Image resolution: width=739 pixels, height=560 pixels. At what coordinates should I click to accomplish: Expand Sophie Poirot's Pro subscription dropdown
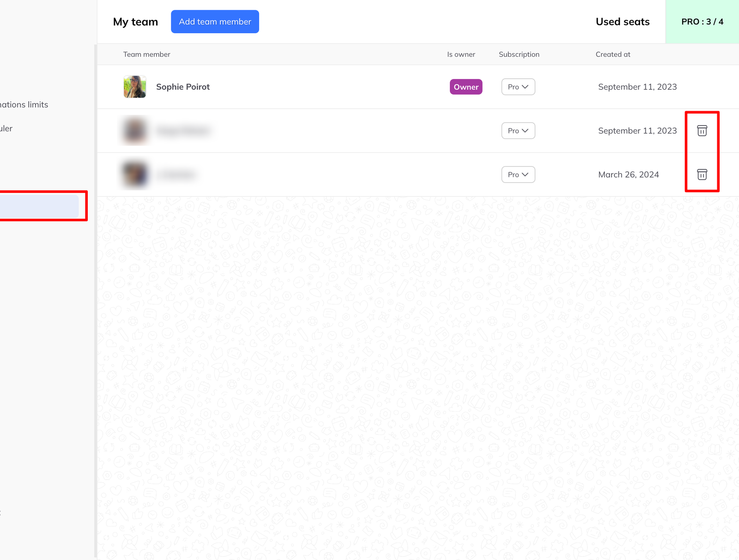518,87
